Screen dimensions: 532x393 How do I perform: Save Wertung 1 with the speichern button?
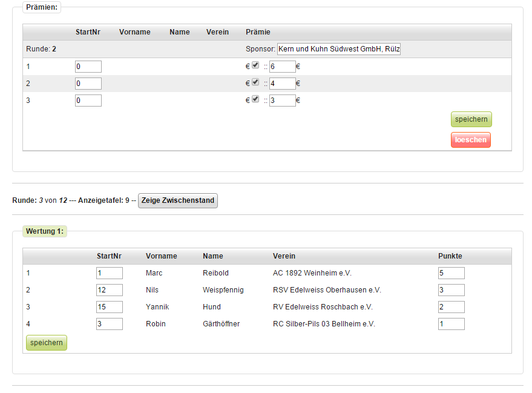47,343
